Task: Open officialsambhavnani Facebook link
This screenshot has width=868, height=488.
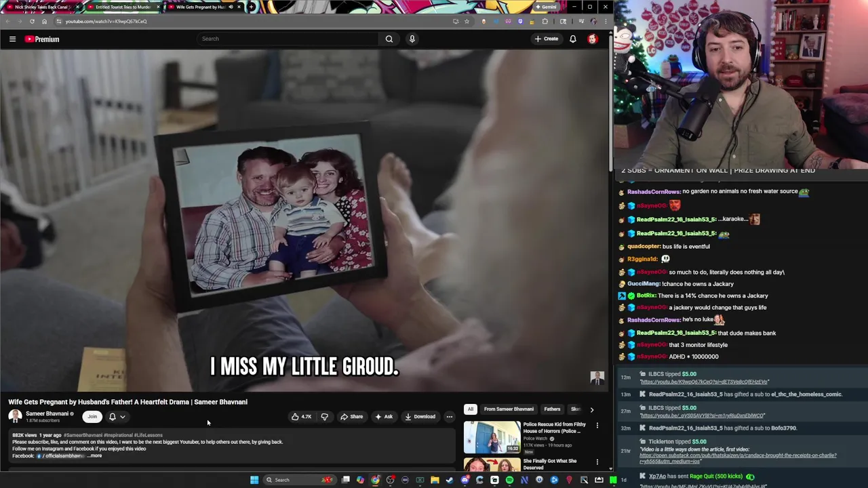Action: click(61, 455)
